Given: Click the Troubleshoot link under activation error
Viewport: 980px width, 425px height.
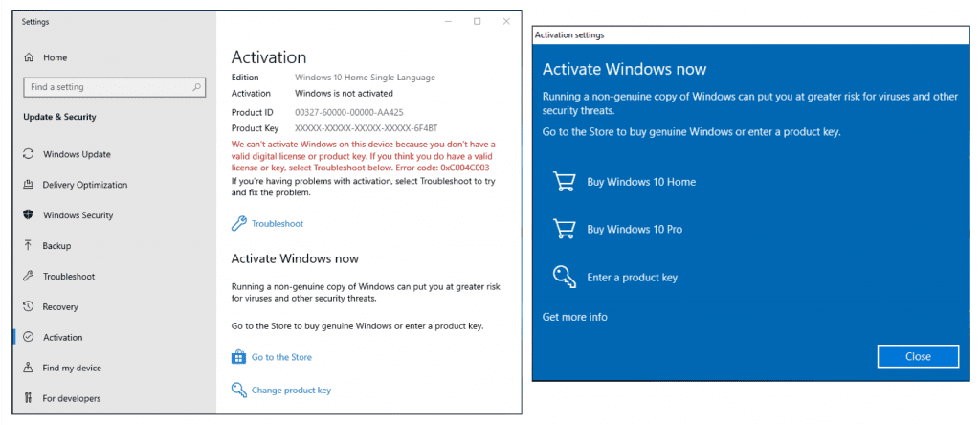Looking at the screenshot, I should coord(278,223).
